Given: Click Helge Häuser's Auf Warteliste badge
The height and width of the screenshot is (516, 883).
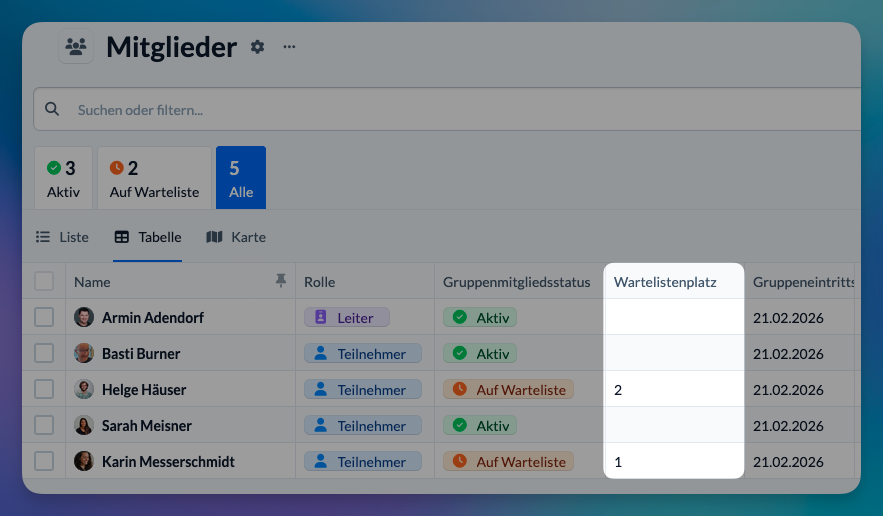Looking at the screenshot, I should pyautogui.click(x=509, y=389).
